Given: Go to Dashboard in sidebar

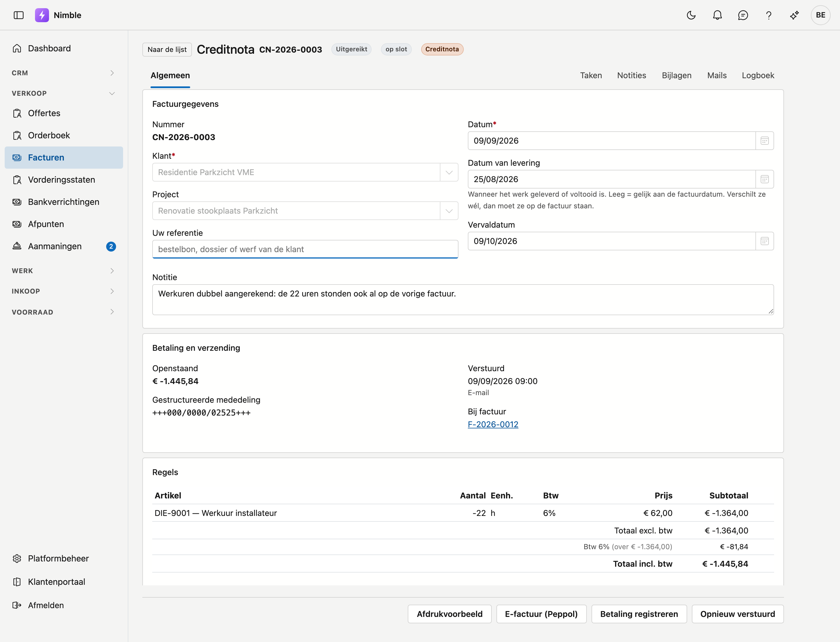Looking at the screenshot, I should (64, 48).
